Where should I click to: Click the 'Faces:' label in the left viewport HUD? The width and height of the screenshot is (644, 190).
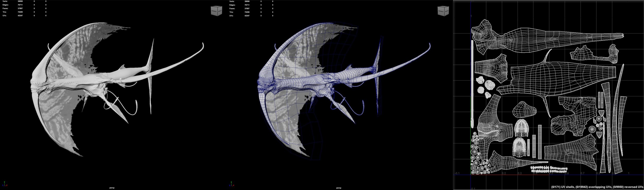pyautogui.click(x=5, y=8)
